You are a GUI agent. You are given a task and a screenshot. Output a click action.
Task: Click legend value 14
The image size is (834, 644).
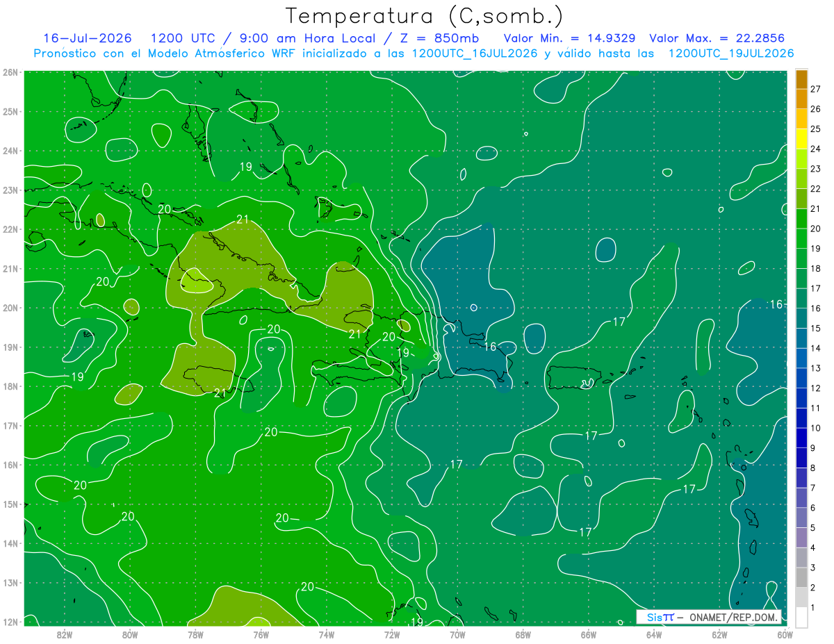816,348
